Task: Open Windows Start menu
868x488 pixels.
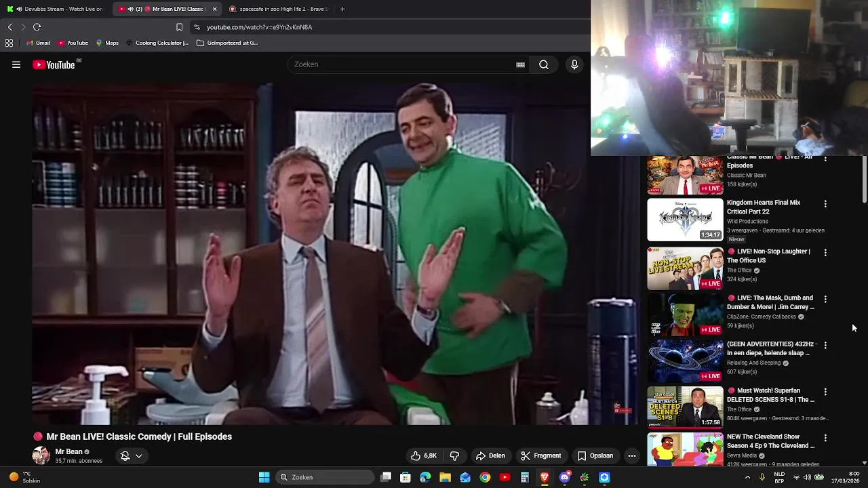Action: pos(264,477)
